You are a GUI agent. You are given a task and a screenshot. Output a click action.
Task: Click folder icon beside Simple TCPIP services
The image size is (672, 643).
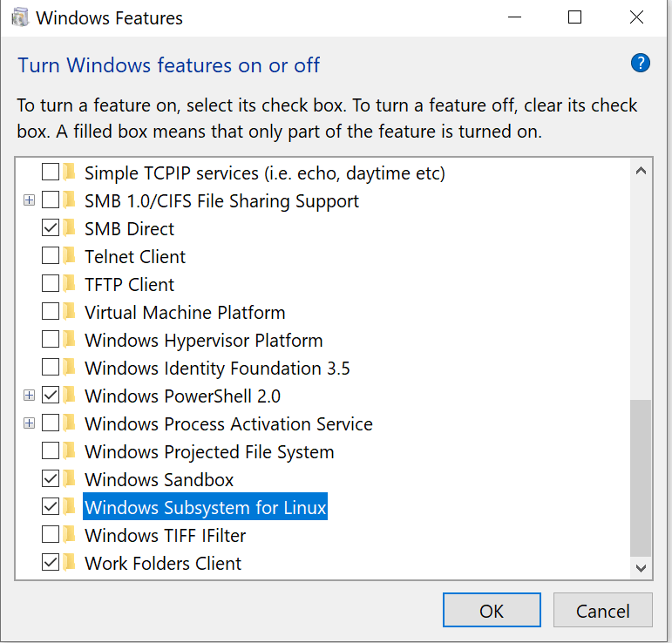click(69, 173)
